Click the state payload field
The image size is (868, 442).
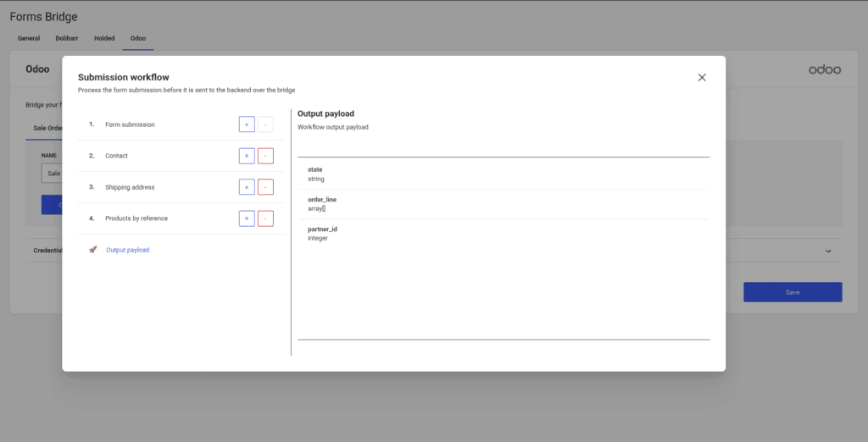[504, 174]
